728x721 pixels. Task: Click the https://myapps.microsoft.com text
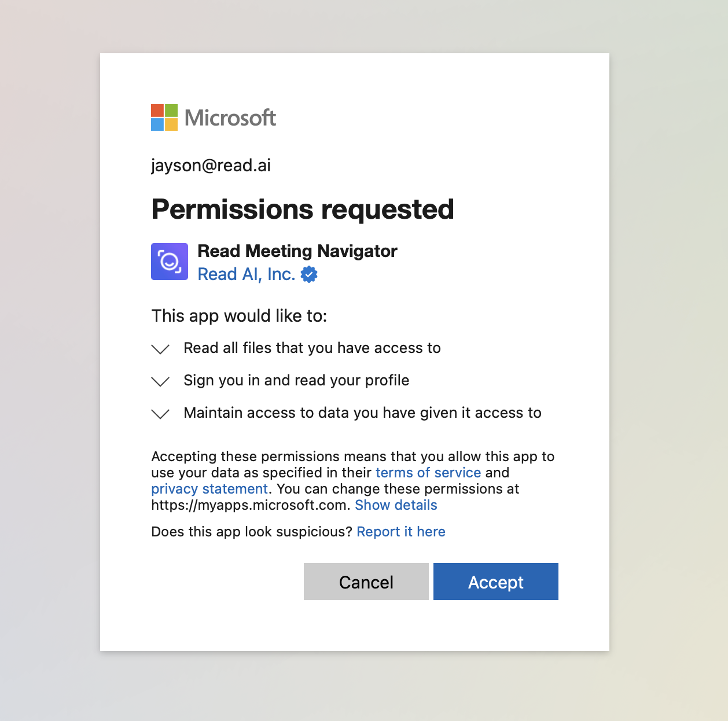251,505
